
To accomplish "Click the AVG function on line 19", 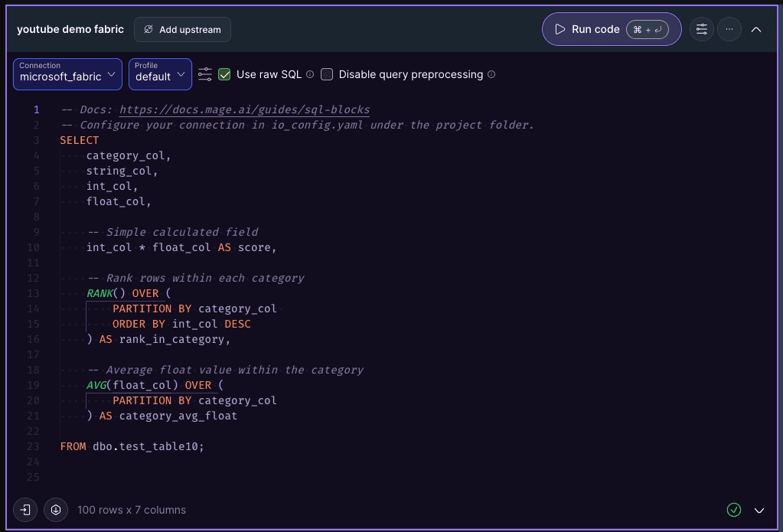I will (96, 385).
